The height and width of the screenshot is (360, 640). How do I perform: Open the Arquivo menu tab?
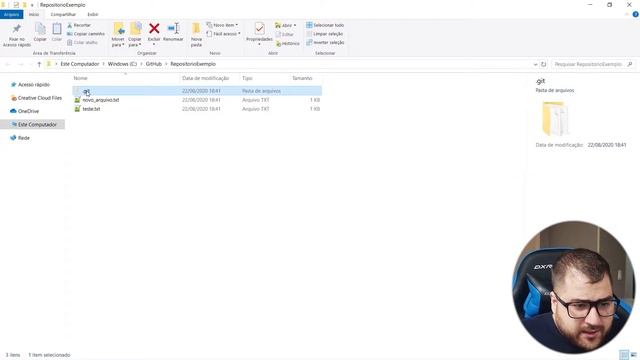pos(11,14)
